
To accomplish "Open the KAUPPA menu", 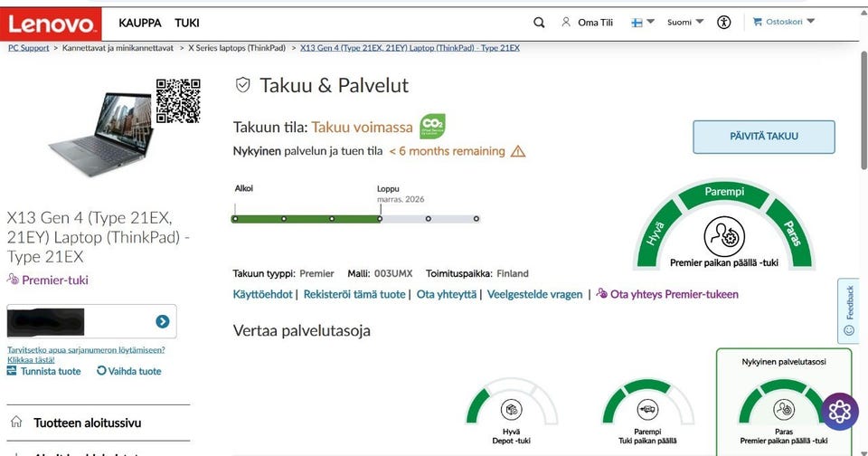I will 140,23.
